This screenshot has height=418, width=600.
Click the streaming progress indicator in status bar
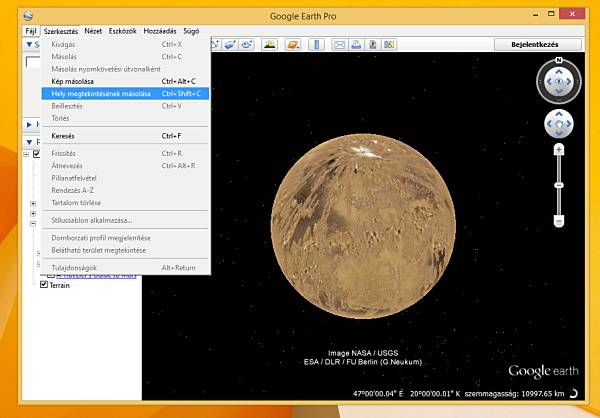[x=573, y=393]
